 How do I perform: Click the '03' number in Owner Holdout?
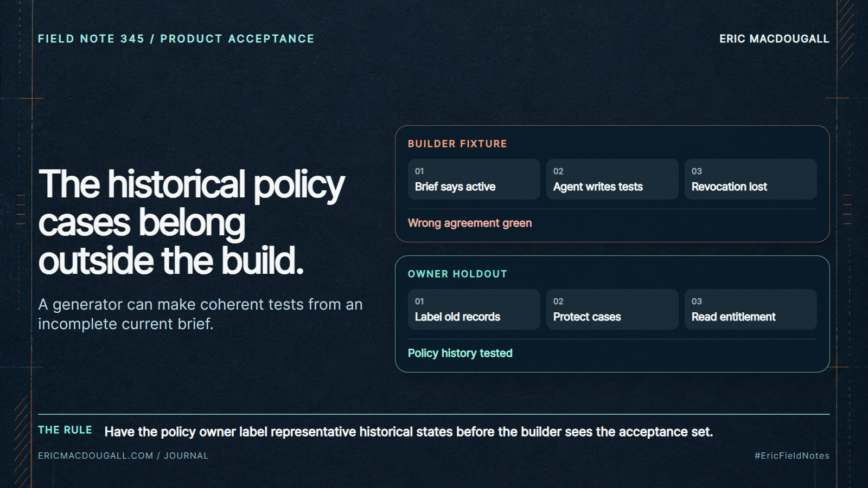(697, 301)
